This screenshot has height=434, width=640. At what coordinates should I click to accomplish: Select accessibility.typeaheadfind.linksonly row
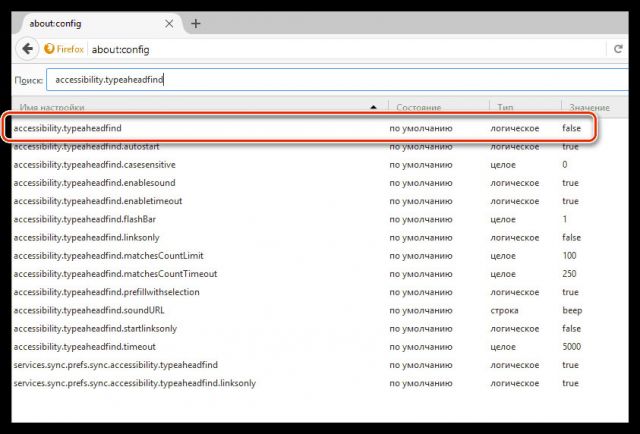[x=320, y=237]
